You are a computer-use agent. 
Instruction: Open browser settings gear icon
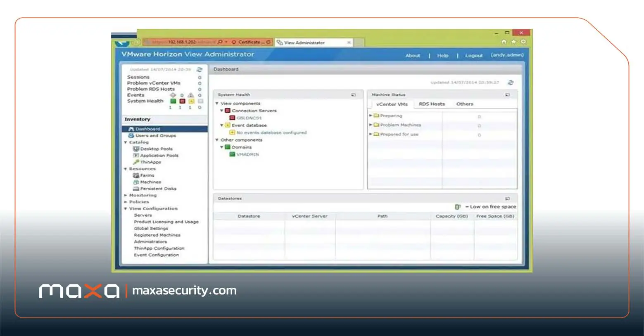point(523,42)
